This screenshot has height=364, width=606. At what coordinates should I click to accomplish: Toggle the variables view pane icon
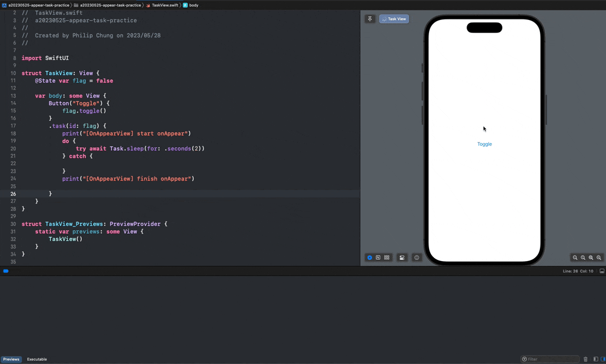coord(596,359)
